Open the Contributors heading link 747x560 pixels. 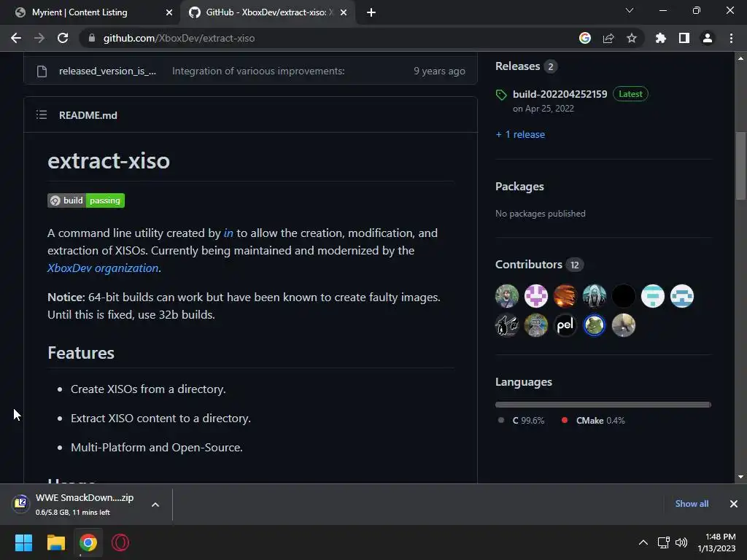529,264
